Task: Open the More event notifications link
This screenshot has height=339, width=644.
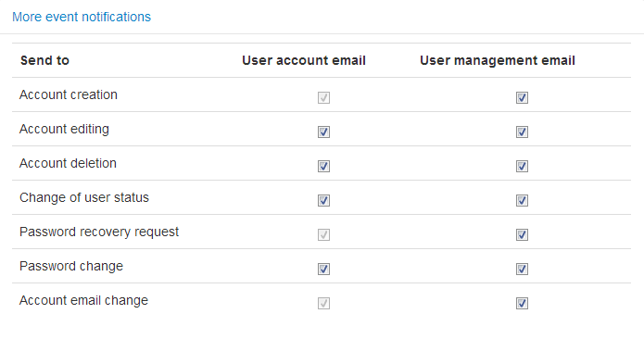Action: point(82,17)
